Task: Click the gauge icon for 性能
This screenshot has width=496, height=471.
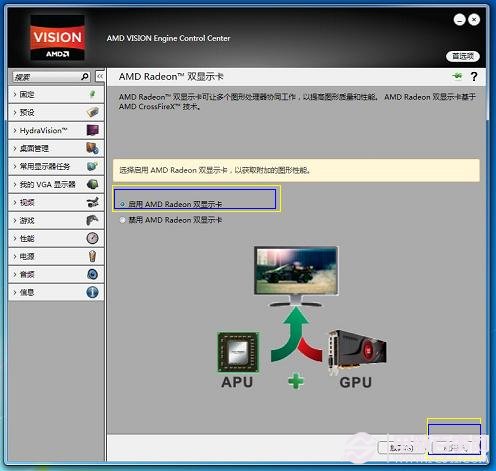Action: click(x=92, y=238)
